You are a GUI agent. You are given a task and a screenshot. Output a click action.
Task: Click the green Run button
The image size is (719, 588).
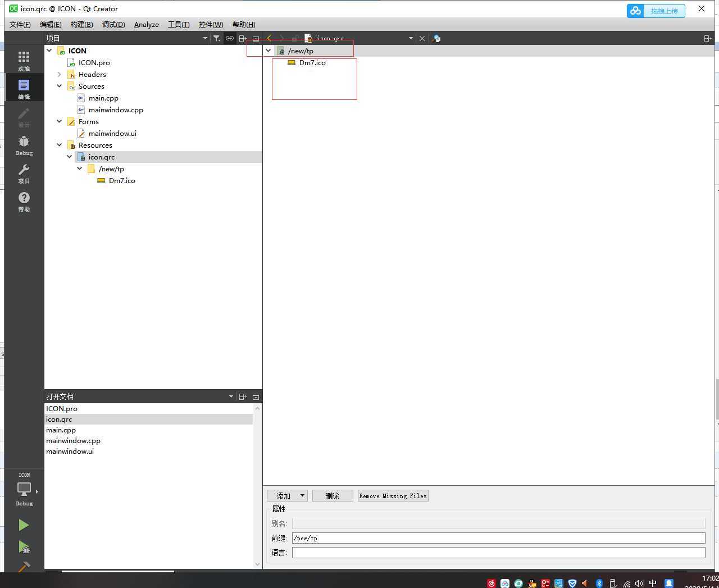pos(24,525)
